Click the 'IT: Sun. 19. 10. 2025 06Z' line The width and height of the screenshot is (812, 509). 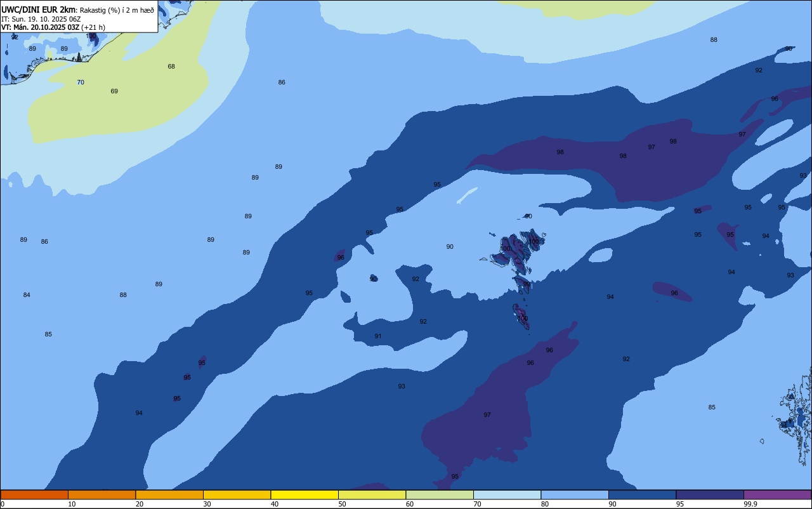pyautogui.click(x=41, y=19)
